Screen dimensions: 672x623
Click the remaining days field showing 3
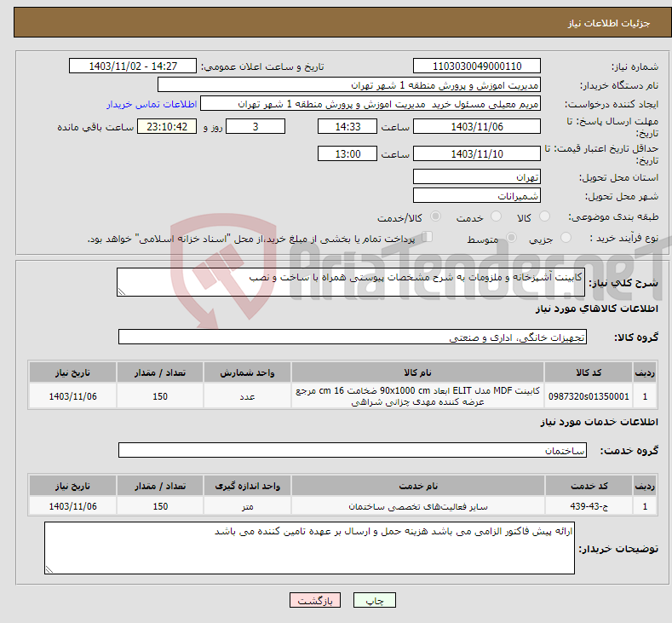tap(256, 126)
